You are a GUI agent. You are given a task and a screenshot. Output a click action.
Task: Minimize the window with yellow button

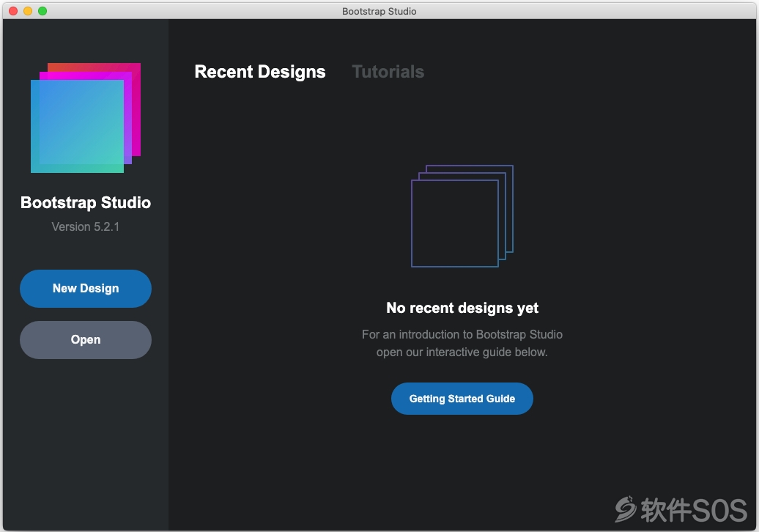tap(28, 11)
